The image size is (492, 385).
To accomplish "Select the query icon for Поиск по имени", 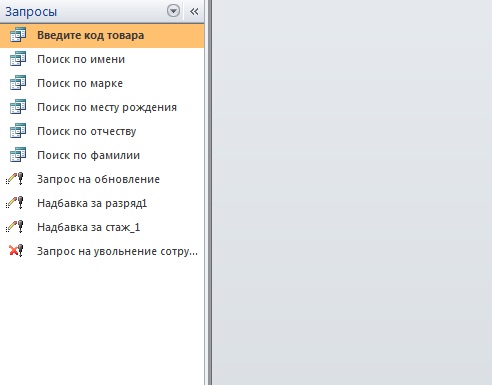I will 18,59.
